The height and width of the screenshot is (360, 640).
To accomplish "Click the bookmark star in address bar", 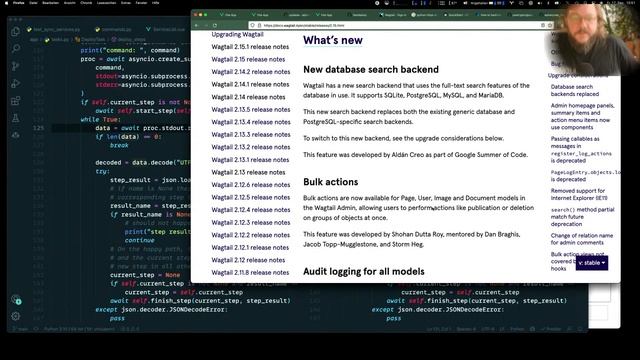I will click(x=550, y=25).
